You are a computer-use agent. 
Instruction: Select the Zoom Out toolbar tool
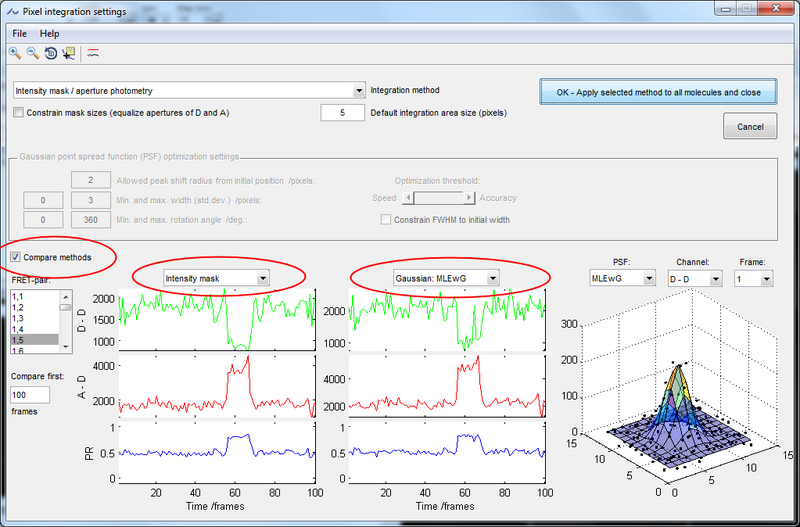(x=33, y=53)
